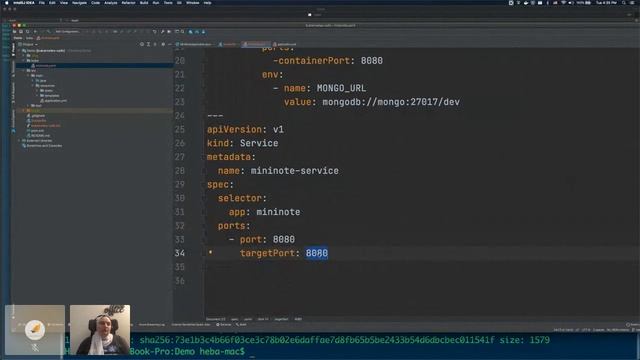Select README.md in project tree

pos(38,136)
